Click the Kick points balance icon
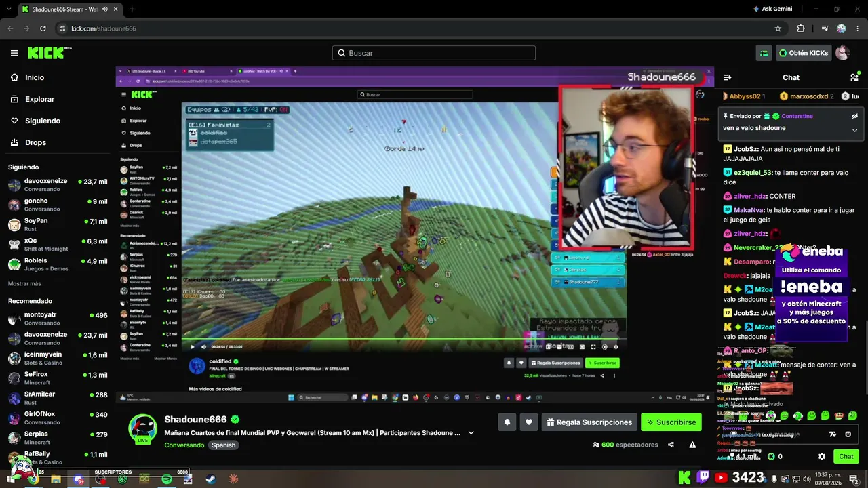Viewport: 868px width, 488px height. [771, 456]
